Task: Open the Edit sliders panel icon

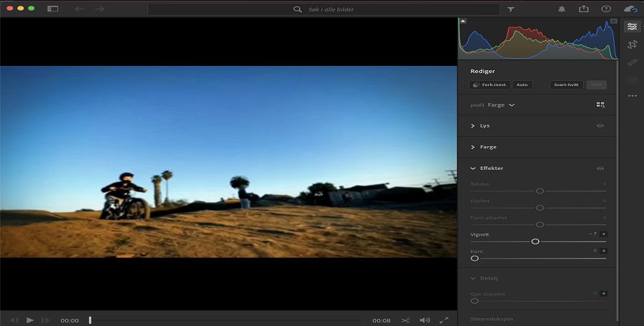Action: (632, 27)
